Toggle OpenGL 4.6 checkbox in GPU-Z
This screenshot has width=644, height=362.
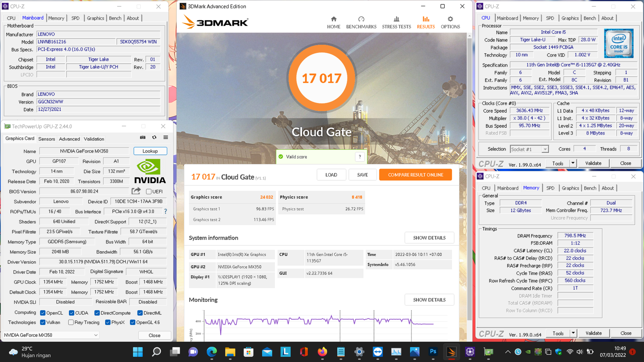click(132, 322)
